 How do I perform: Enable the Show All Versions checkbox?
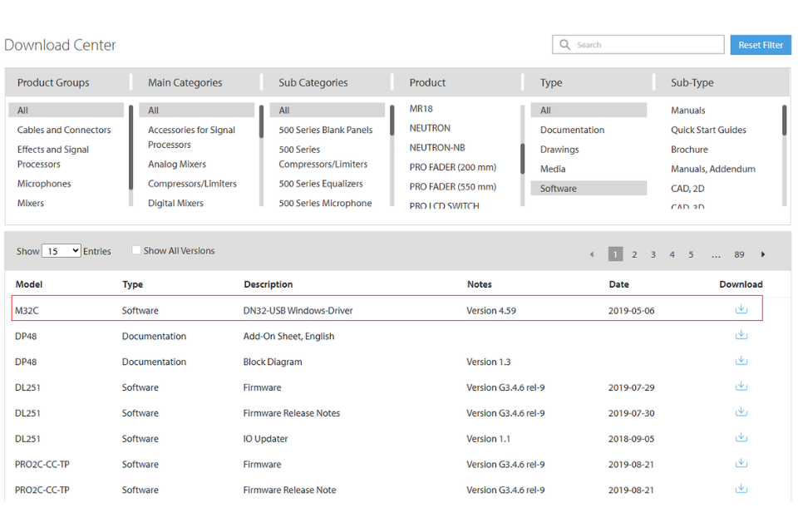[x=136, y=250]
